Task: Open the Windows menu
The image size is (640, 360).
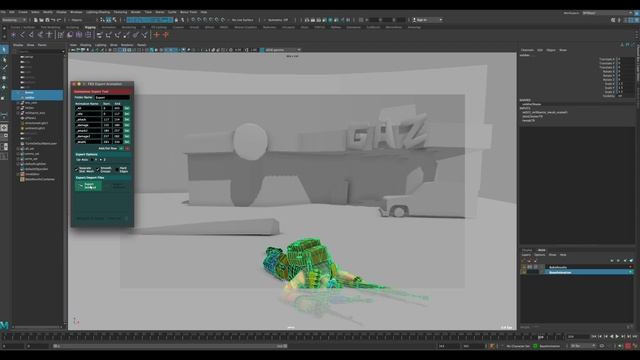Action: (x=76, y=12)
